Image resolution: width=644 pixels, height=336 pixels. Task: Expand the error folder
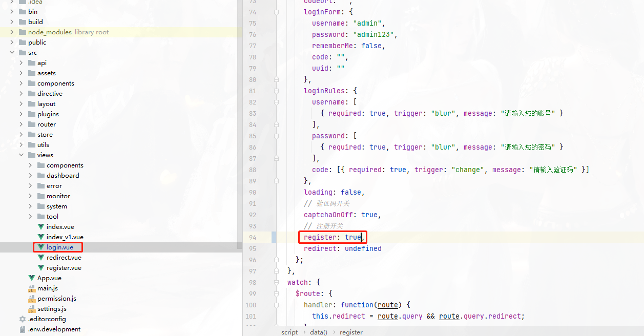(30, 186)
